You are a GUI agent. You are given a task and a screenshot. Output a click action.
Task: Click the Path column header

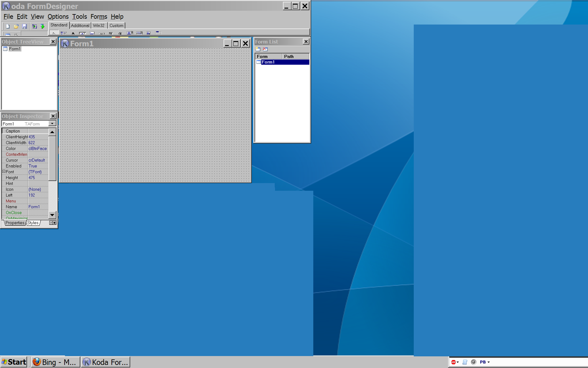point(296,56)
